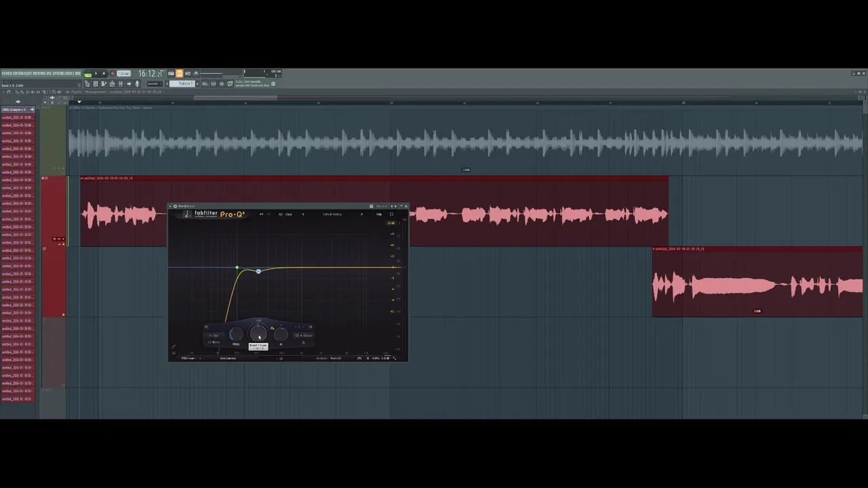Click Copy in the Pro-Q 4 header

289,214
